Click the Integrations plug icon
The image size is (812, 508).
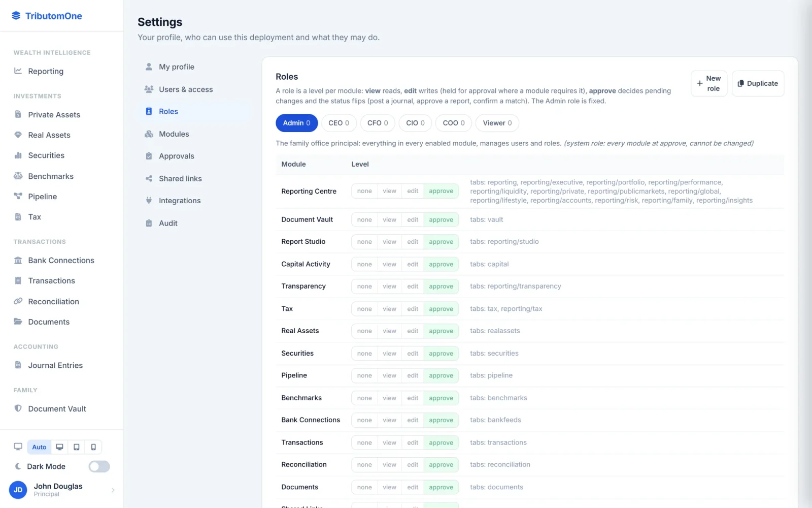pyautogui.click(x=149, y=200)
